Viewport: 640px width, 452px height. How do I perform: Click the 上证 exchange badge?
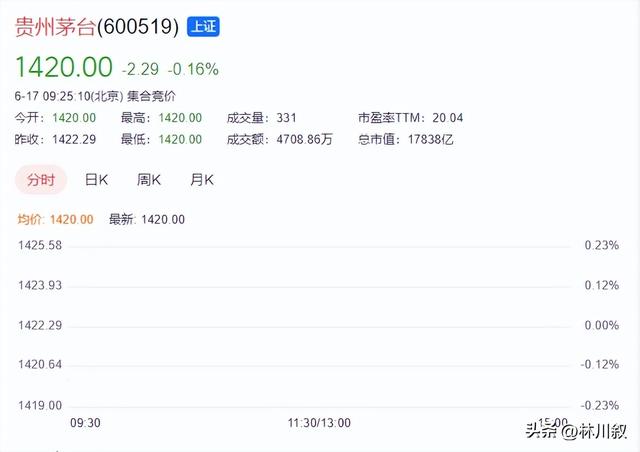click(x=203, y=27)
